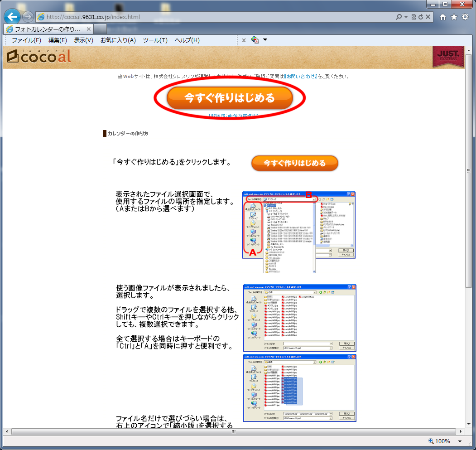Viewport: 476px width, 450px height.
Task: Click the JustSystems red banner logo
Action: click(x=448, y=56)
